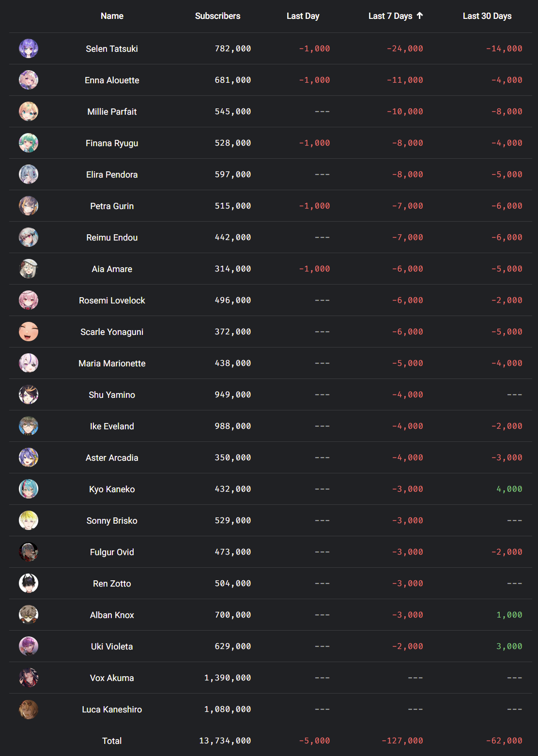
Task: Sort by Last 30 Days header
Action: pos(487,16)
